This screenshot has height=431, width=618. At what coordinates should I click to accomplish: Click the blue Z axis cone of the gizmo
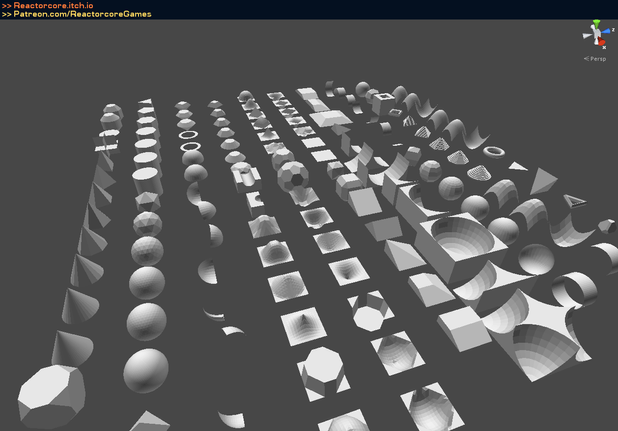(607, 31)
